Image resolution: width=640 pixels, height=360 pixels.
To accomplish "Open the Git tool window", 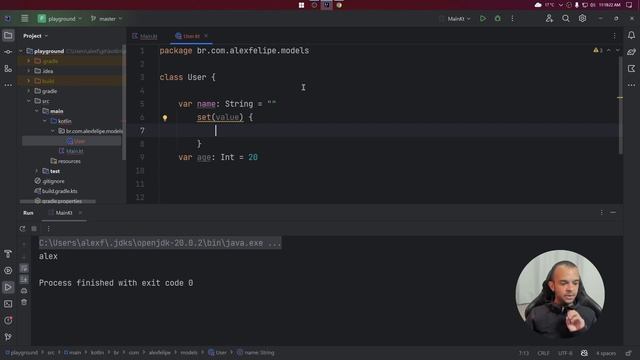I will pyautogui.click(x=8, y=337).
